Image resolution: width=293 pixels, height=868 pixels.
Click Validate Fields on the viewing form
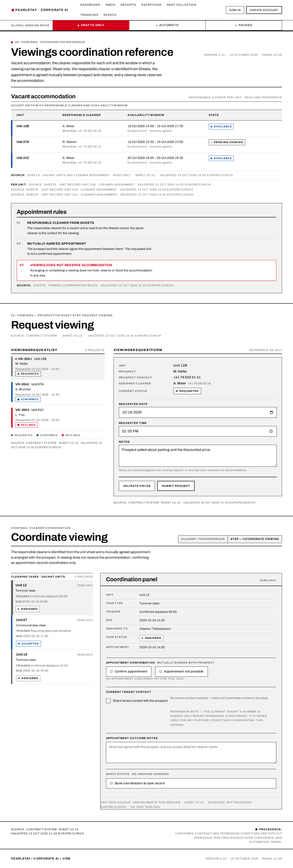tap(137, 486)
